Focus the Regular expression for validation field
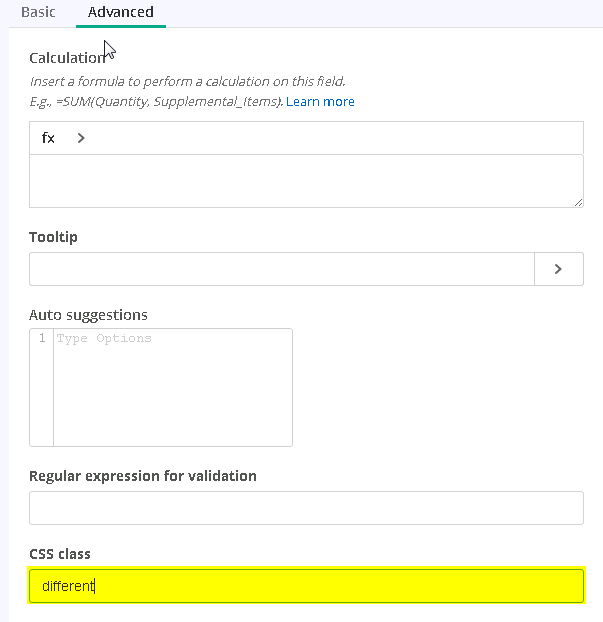The height and width of the screenshot is (622, 603). pyautogui.click(x=306, y=508)
